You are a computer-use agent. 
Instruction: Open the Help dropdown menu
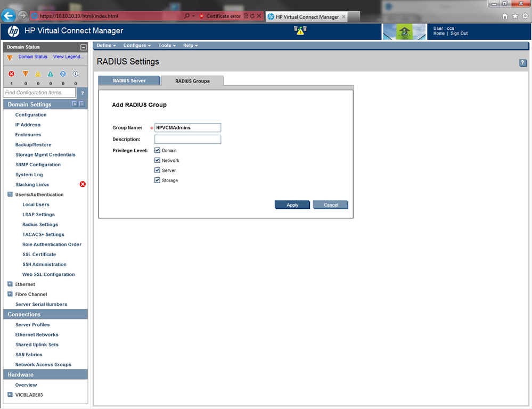point(190,45)
